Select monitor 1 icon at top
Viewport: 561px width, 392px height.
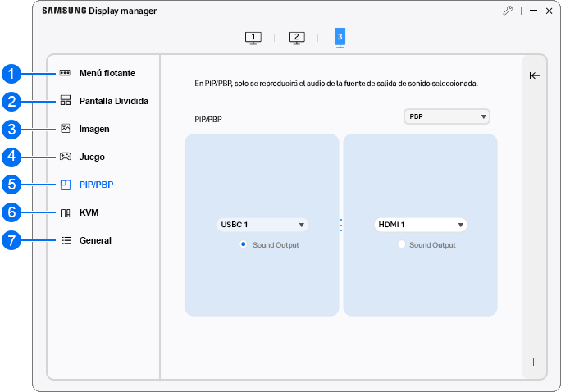pyautogui.click(x=253, y=38)
